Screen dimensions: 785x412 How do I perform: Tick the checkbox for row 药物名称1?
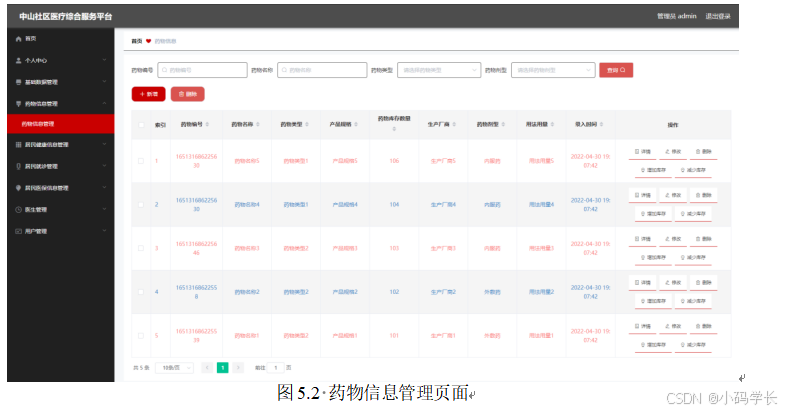tap(141, 336)
